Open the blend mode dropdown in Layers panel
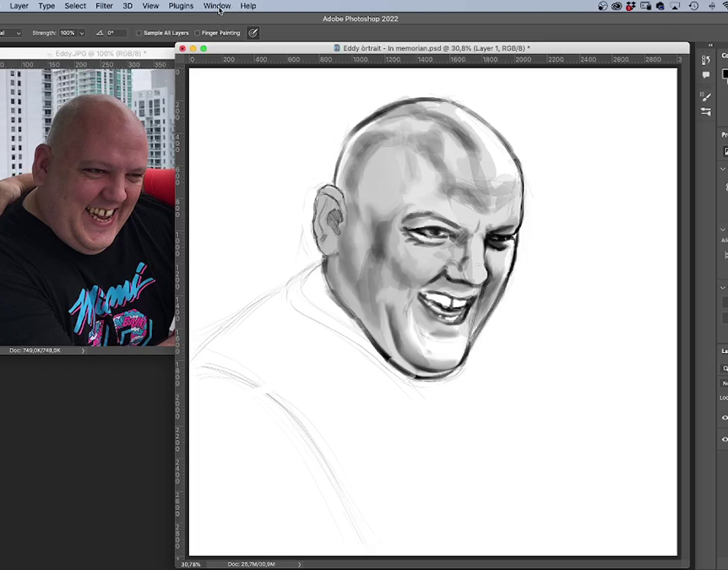 [x=725, y=383]
